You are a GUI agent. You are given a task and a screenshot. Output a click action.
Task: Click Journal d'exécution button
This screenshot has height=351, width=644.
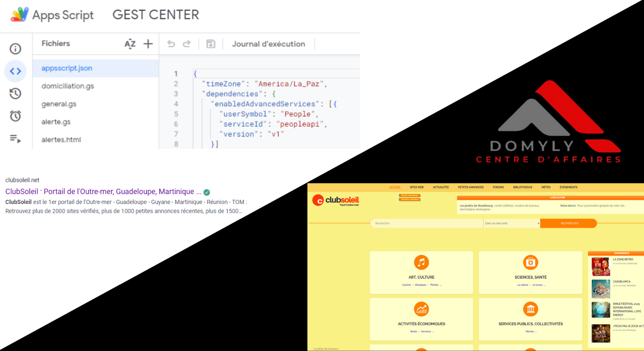(268, 44)
